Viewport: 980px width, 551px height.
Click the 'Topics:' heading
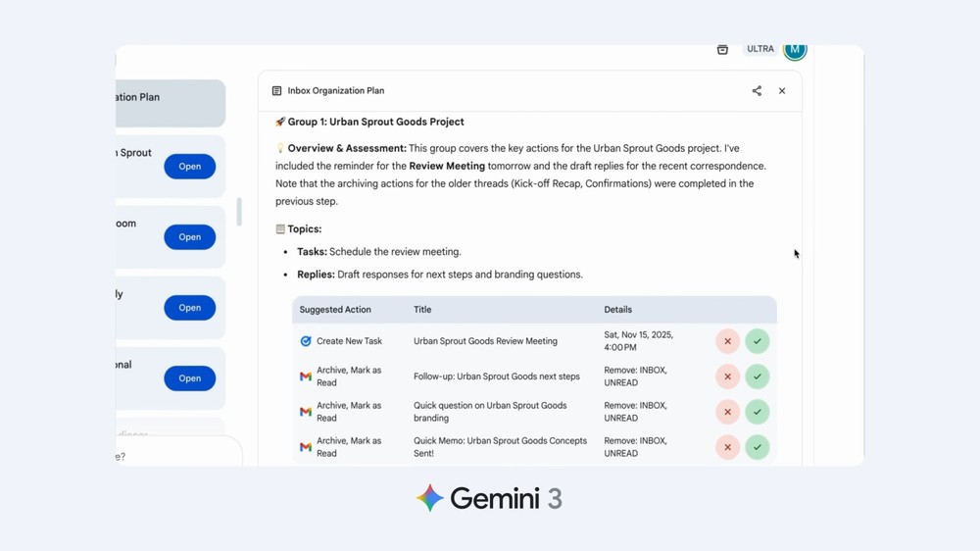305,228
